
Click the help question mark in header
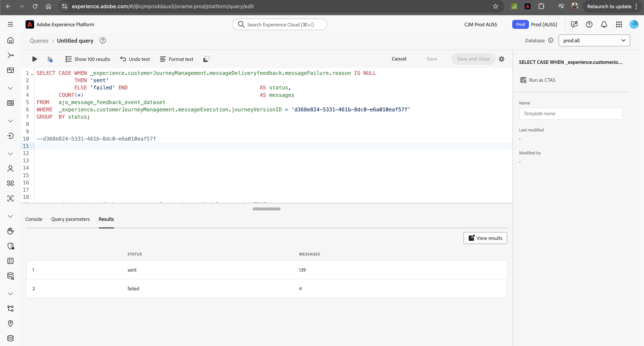(589, 24)
